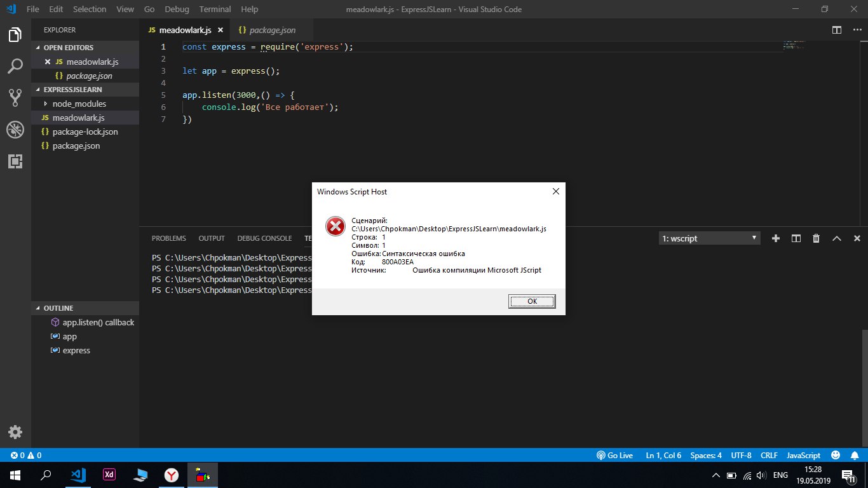
Task: Open the terminal selector dropdown wscript
Action: click(709, 238)
